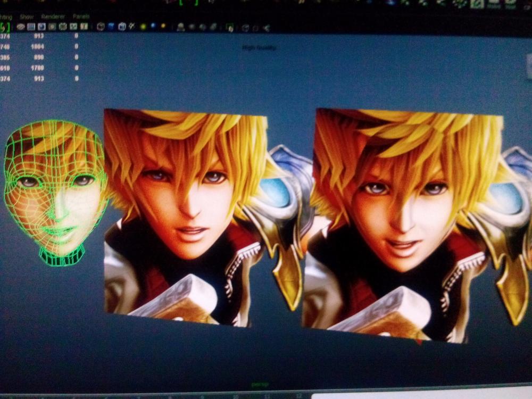The width and height of the screenshot is (532, 399).
Task: Select the blue smooth-shaded cube icon
Action: click(111, 27)
